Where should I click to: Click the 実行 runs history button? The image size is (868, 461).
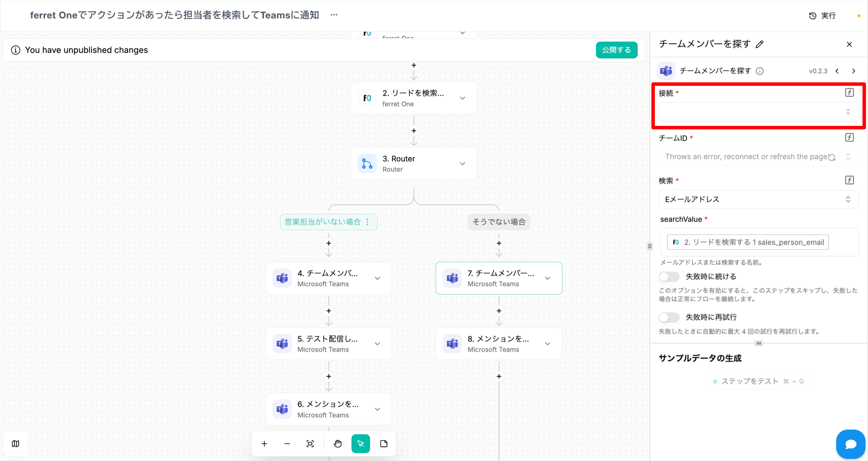coord(822,16)
